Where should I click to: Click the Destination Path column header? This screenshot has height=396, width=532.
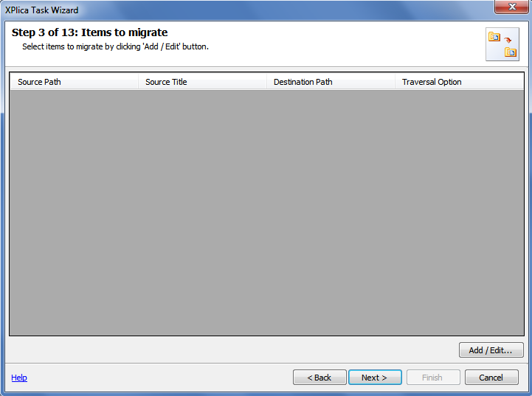(x=331, y=82)
